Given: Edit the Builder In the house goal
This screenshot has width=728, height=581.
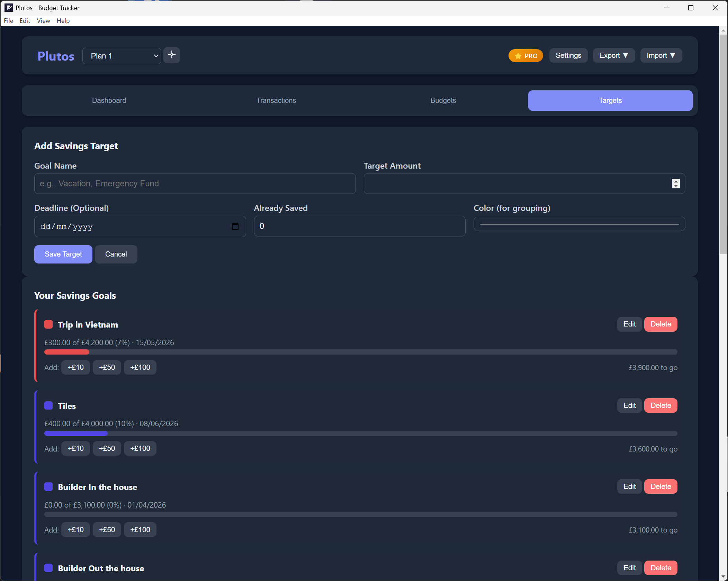Looking at the screenshot, I should tap(629, 486).
